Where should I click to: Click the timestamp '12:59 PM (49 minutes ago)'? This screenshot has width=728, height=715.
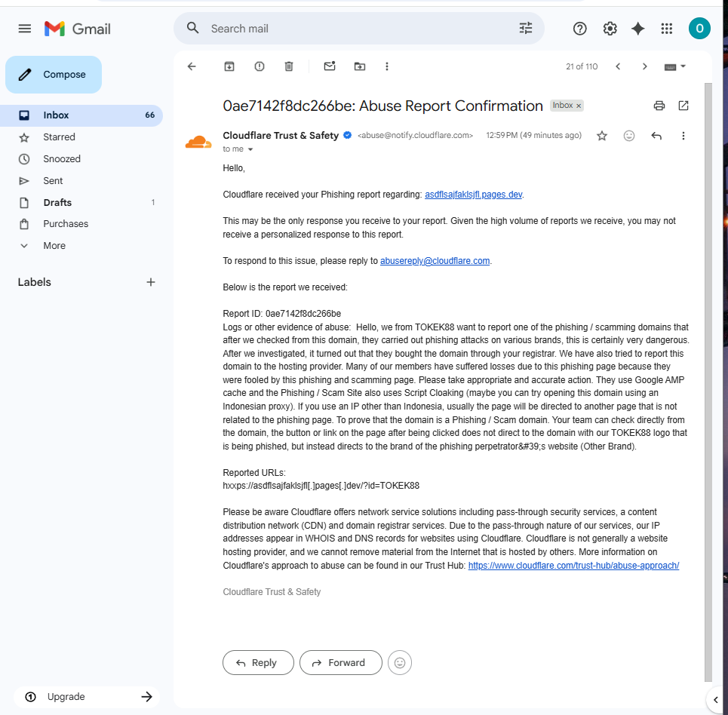click(533, 135)
